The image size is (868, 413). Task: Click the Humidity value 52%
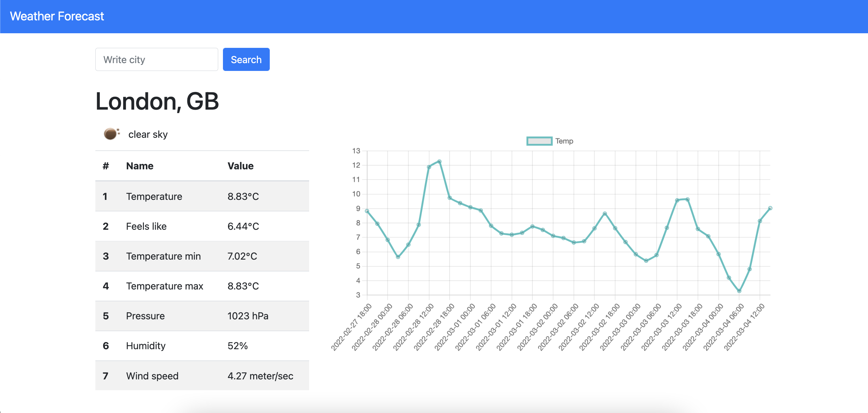pos(238,346)
